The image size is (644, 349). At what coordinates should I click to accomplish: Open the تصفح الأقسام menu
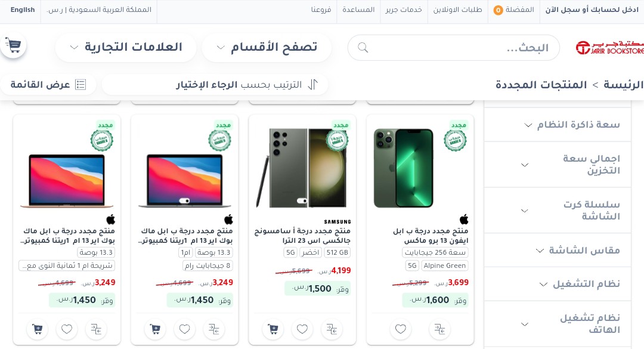pos(267,47)
